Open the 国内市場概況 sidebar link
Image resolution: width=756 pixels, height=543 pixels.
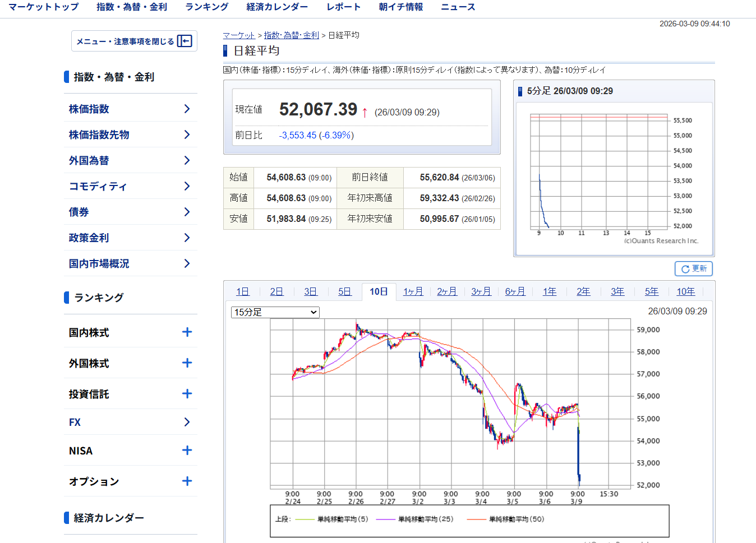tap(99, 263)
